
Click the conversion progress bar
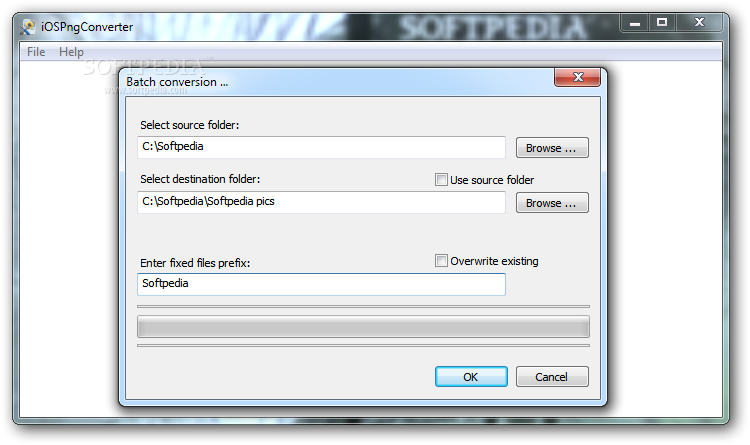363,327
